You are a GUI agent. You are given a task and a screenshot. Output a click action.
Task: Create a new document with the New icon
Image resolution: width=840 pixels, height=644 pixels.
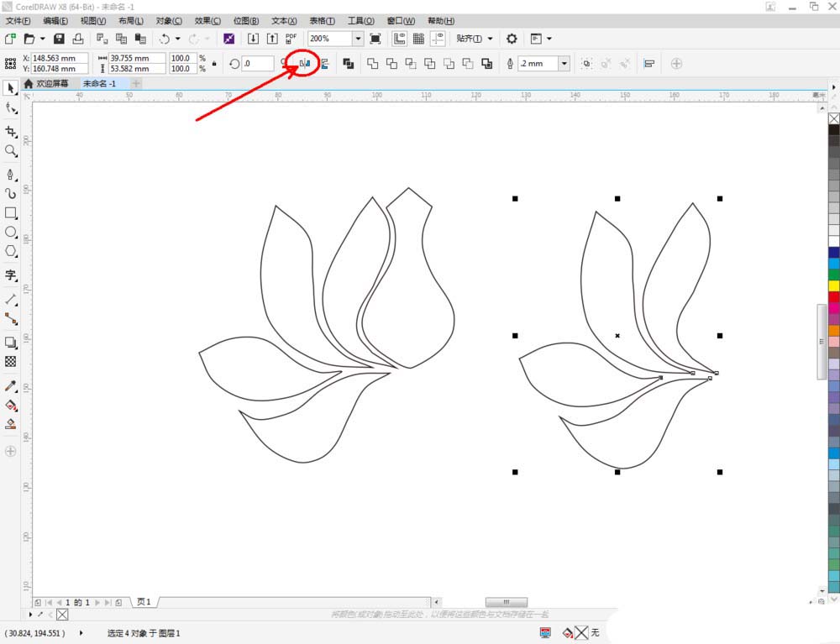10,39
